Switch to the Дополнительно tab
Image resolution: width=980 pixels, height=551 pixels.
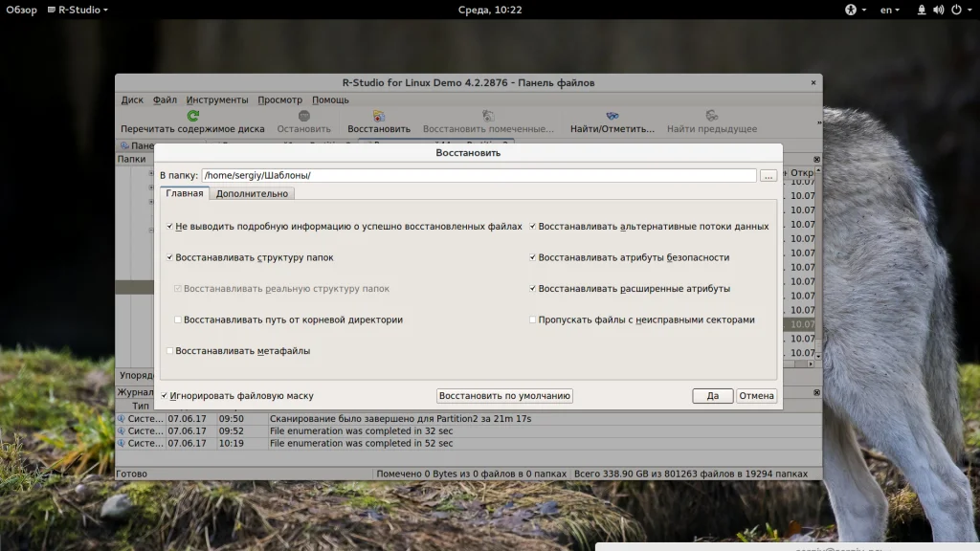click(252, 193)
